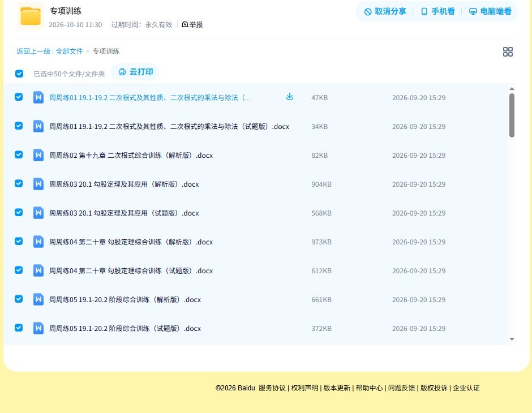Click Word icon of 周周练04 试题版 file
Image resolution: width=532 pixels, height=413 pixels.
pyautogui.click(x=38, y=270)
